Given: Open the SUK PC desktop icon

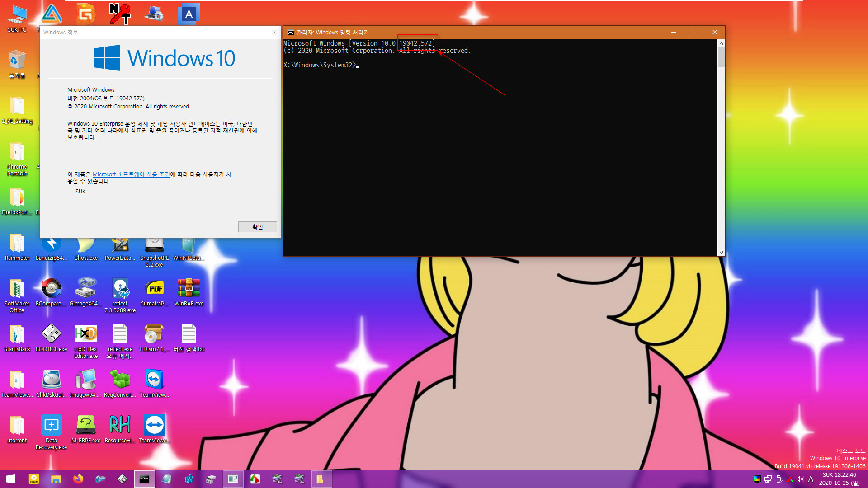Looking at the screenshot, I should pos(17,19).
